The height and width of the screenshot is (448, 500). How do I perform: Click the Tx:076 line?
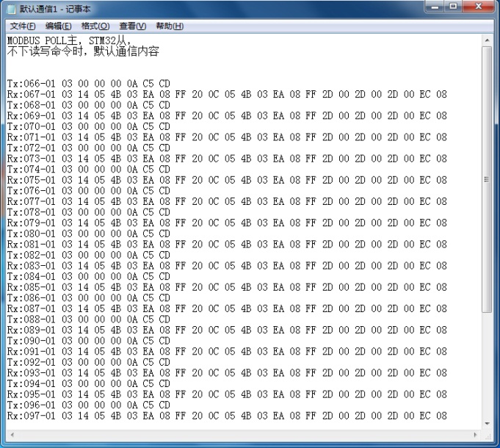click(89, 191)
